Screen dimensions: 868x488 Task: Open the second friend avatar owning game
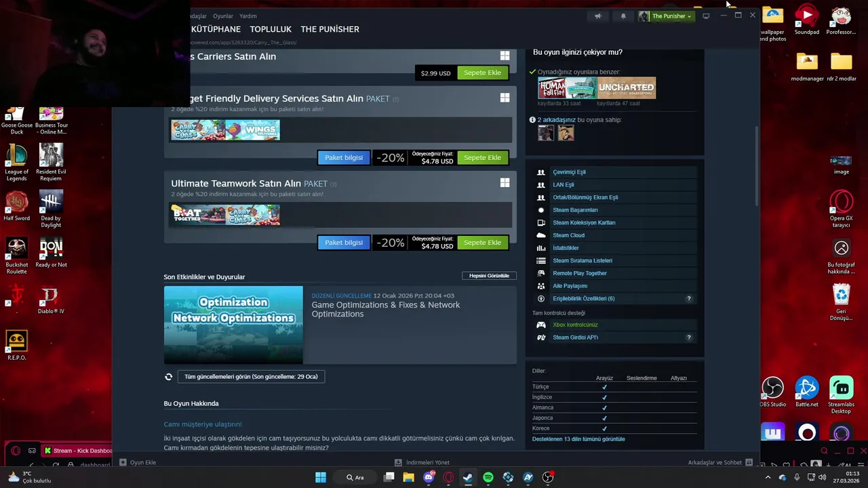coord(566,133)
